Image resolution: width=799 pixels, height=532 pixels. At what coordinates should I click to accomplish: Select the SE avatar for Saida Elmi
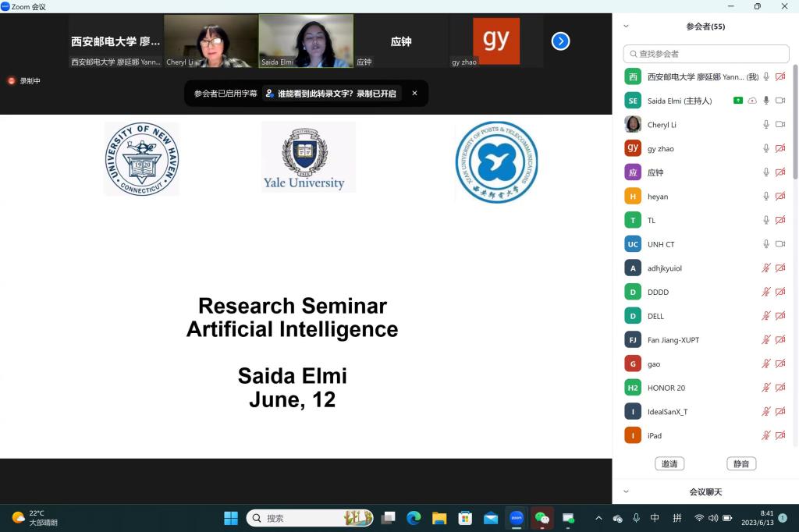pos(633,101)
